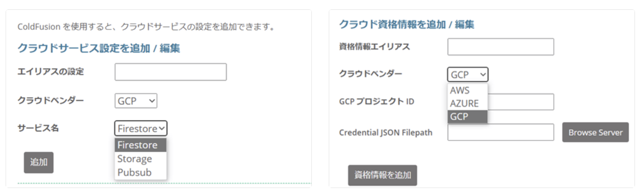The image size is (644, 194).
Task: Open the サービス名 Firestore dropdown box
Action: click(141, 128)
